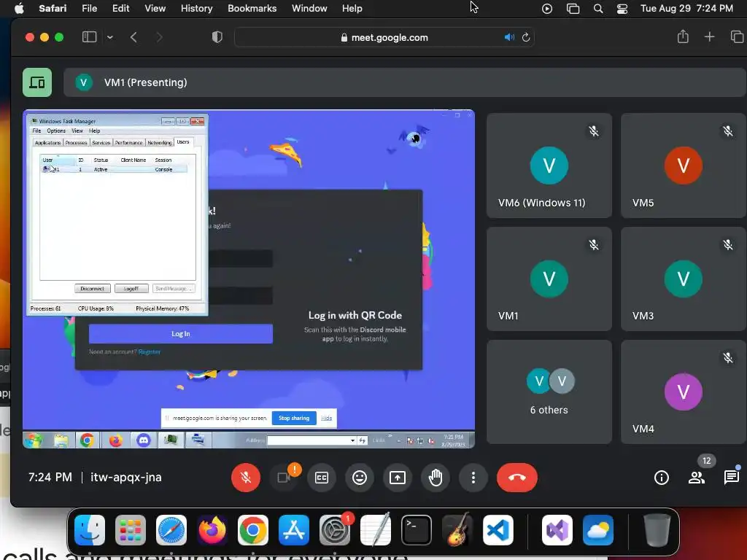Open the 6 others tile
The image size is (747, 560).
[x=549, y=392]
